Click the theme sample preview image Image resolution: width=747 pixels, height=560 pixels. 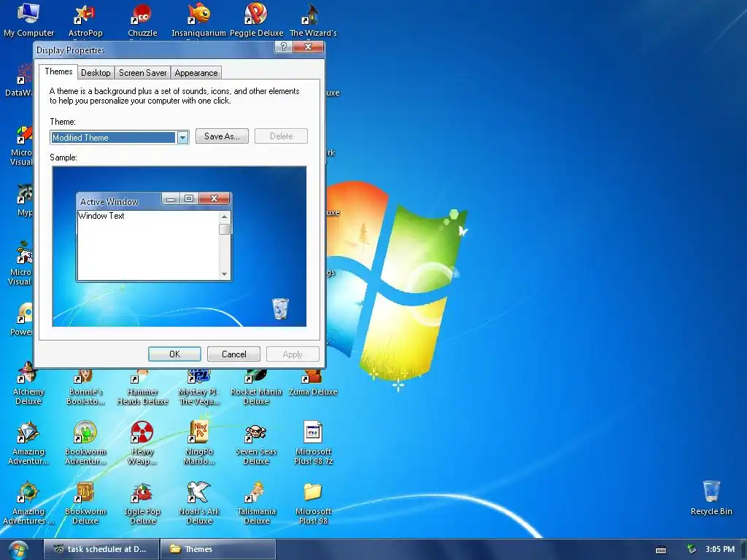point(179,246)
